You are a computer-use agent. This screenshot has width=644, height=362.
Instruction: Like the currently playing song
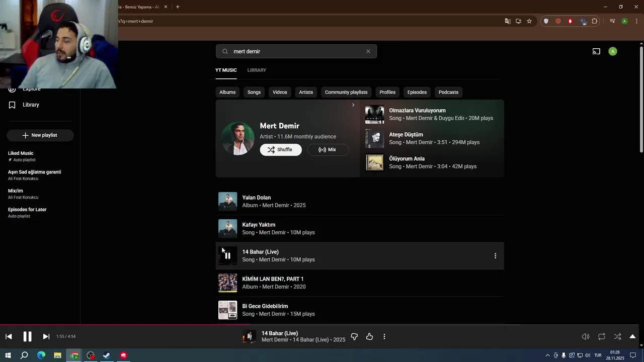(370, 336)
